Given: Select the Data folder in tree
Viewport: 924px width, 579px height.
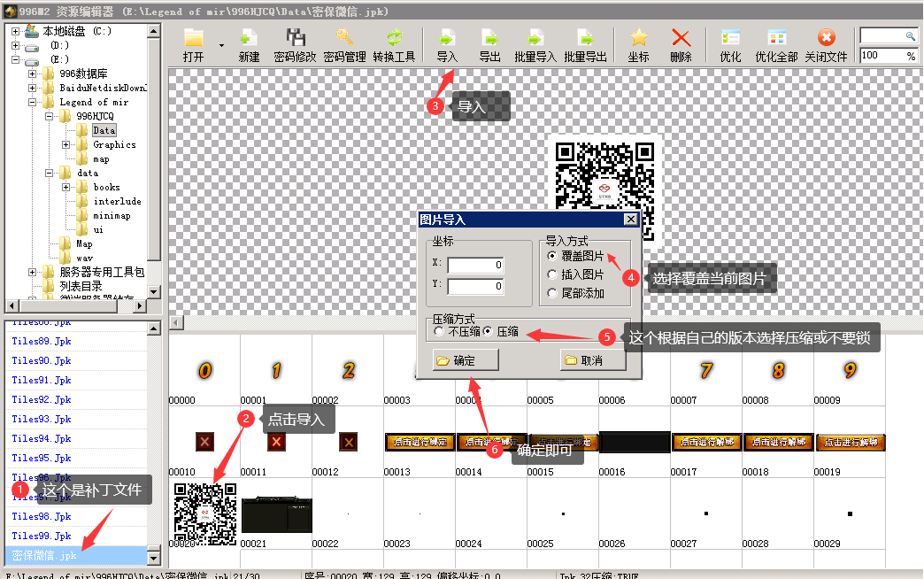Looking at the screenshot, I should pos(104,130).
